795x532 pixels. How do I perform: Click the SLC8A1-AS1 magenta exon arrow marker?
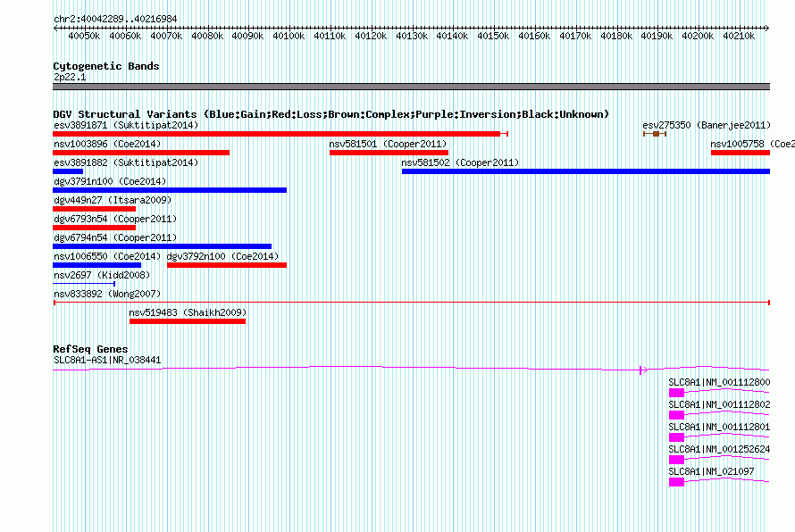[643, 370]
